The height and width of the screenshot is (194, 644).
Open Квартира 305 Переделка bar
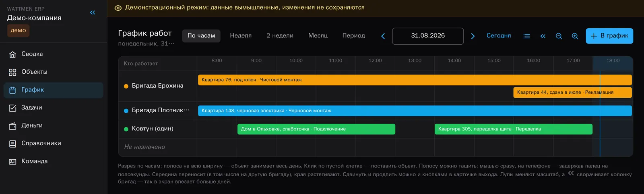click(x=514, y=129)
